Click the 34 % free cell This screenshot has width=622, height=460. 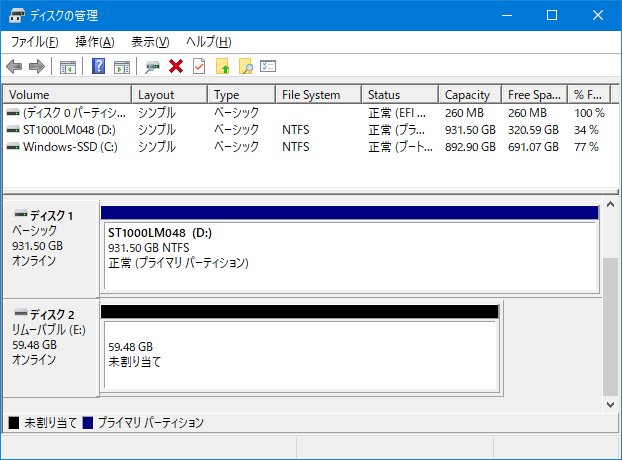586,130
